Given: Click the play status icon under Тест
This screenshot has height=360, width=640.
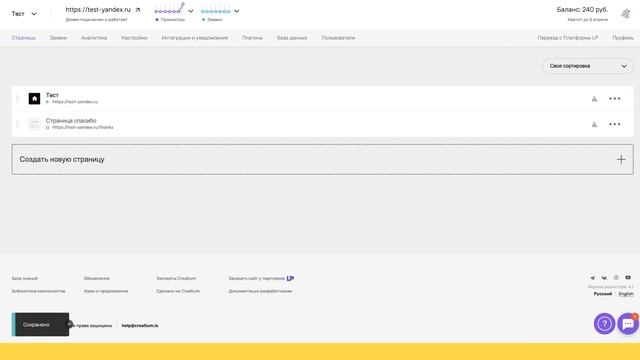Looking at the screenshot, I should point(47,102).
